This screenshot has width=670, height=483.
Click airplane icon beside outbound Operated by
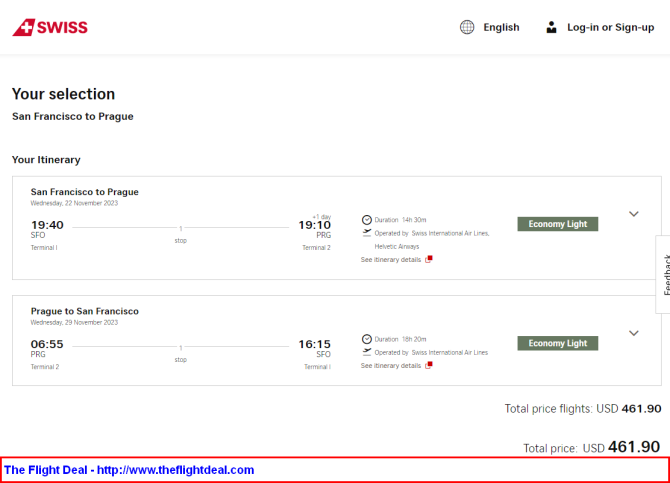[367, 233]
